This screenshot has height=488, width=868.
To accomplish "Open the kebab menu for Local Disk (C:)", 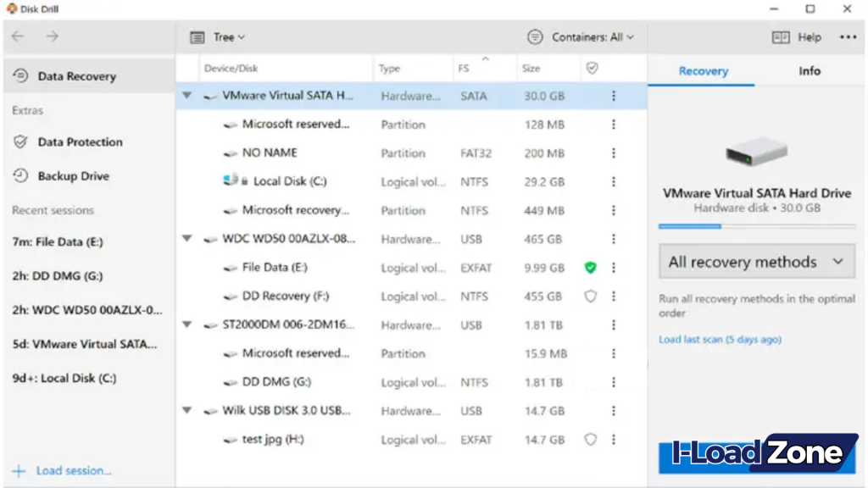I will click(613, 181).
